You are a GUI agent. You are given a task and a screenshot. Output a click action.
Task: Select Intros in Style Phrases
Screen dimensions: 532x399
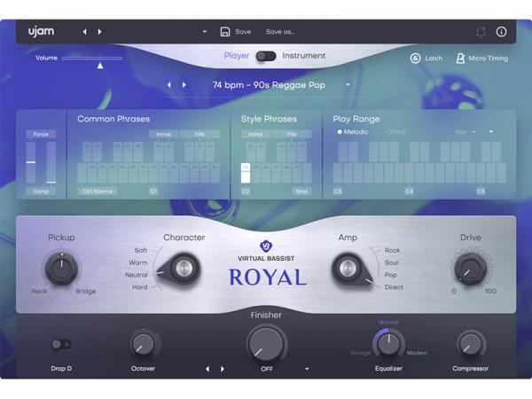pos(256,135)
